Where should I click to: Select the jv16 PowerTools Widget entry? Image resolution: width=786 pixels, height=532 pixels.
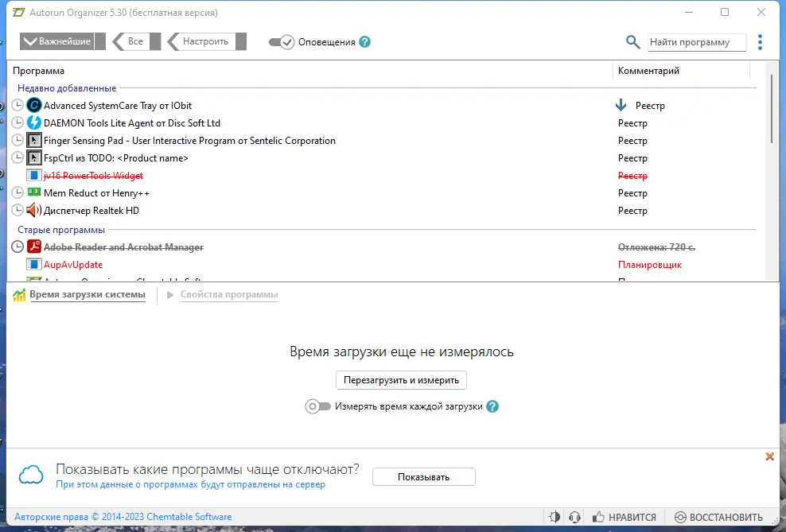(93, 175)
